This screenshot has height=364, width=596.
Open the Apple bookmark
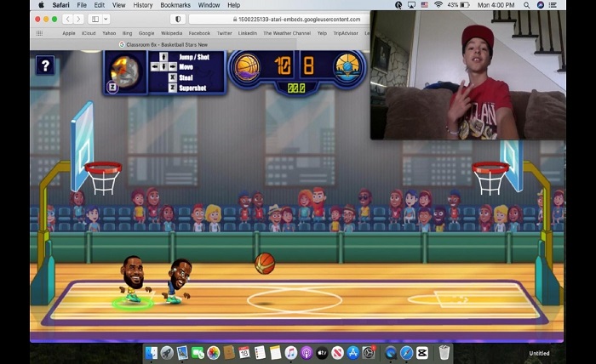tap(69, 33)
